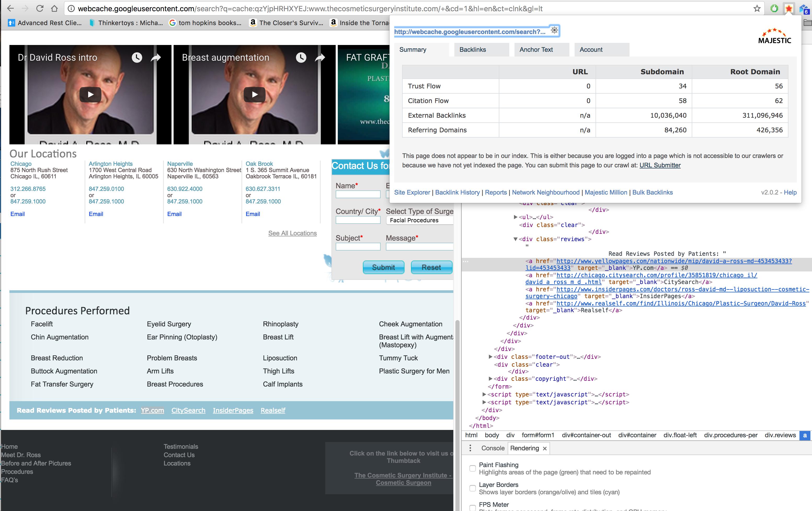Select the Summary tab in Majestic
Viewport: 812px width, 511px height.
421,50
